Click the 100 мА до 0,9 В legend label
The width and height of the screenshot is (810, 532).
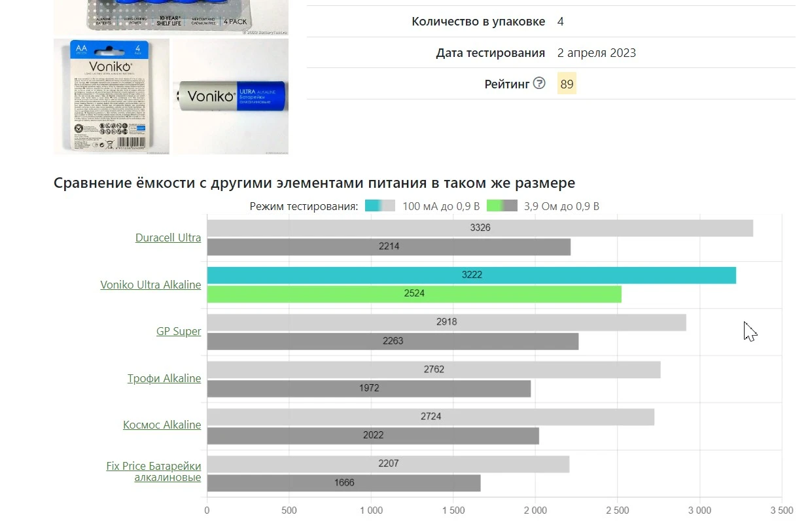(441, 206)
